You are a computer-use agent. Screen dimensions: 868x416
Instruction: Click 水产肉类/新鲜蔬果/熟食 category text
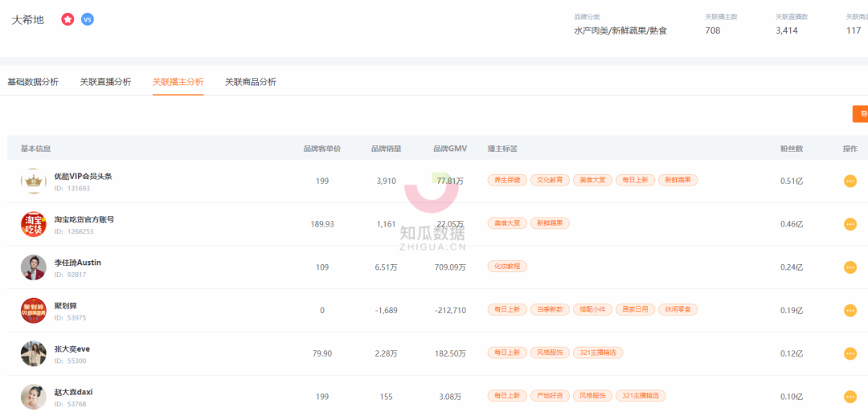click(x=620, y=31)
